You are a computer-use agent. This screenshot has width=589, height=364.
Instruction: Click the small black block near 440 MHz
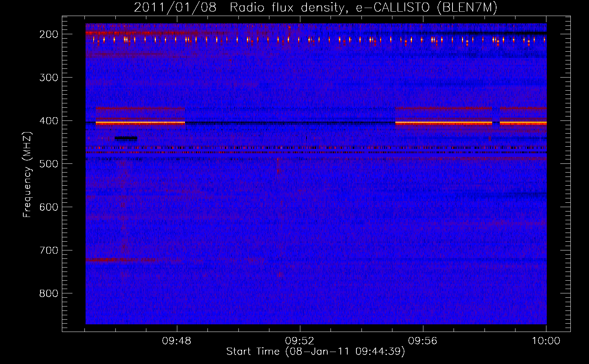point(126,138)
